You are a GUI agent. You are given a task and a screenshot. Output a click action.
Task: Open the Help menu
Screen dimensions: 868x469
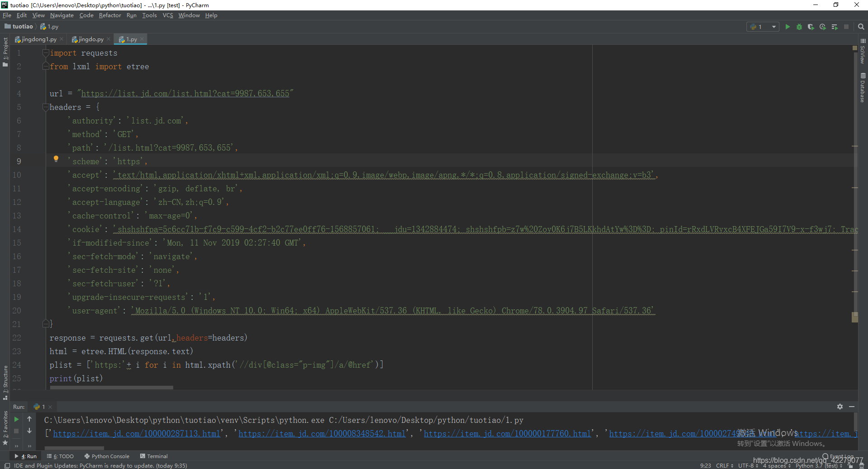tap(211, 15)
